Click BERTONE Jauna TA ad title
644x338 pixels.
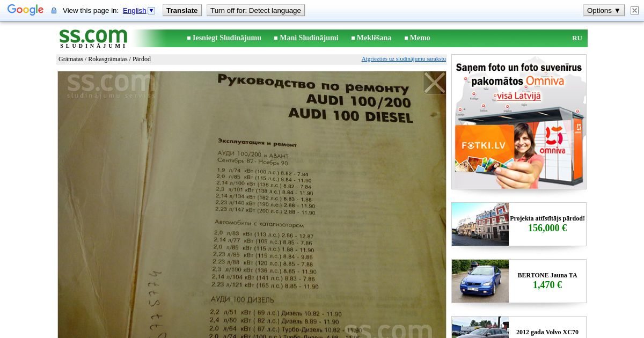[547, 275]
